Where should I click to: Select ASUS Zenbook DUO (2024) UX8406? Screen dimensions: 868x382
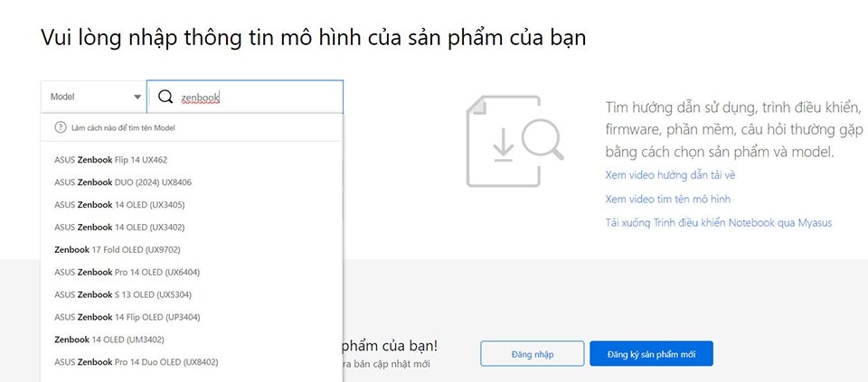(123, 182)
